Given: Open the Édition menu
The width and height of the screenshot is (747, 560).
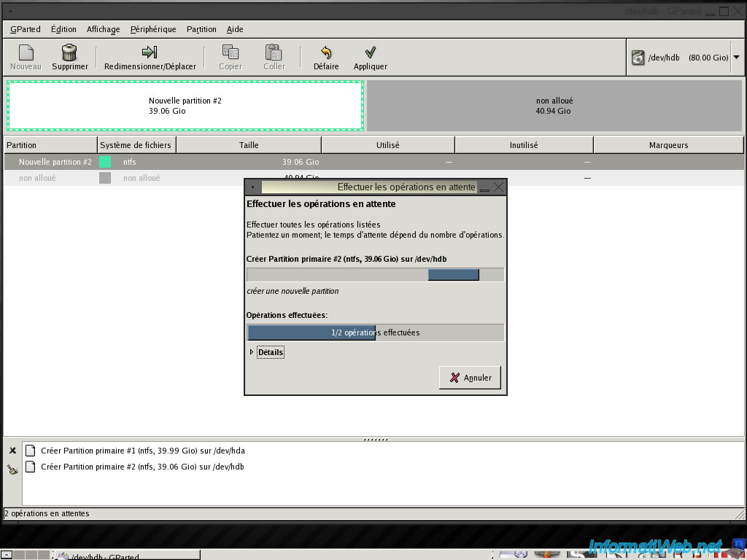Looking at the screenshot, I should point(63,29).
